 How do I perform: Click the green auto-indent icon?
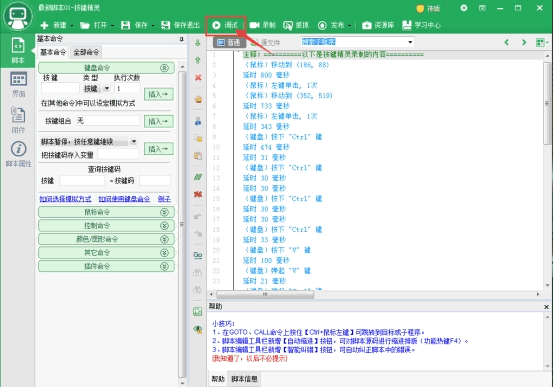[x=198, y=311]
